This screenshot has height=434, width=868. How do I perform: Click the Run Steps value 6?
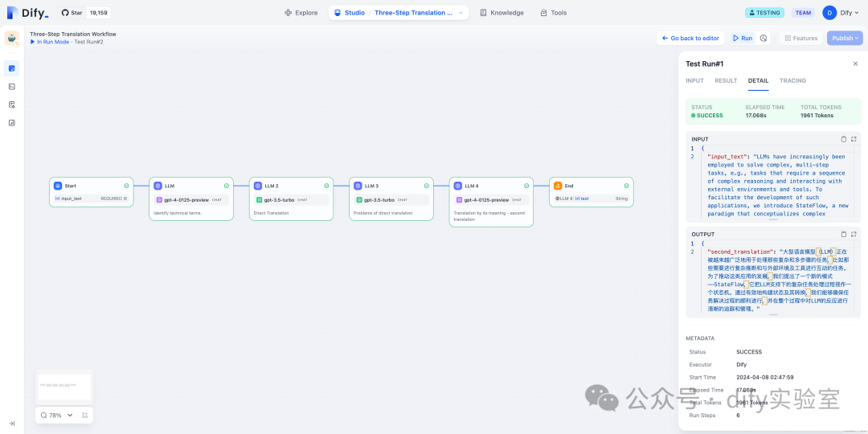pos(738,416)
